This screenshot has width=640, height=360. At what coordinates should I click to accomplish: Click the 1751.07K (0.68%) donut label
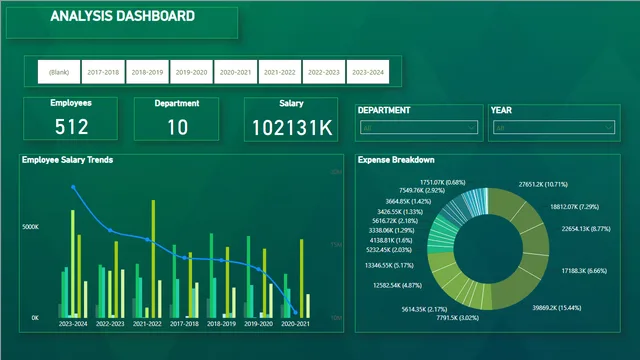click(443, 182)
